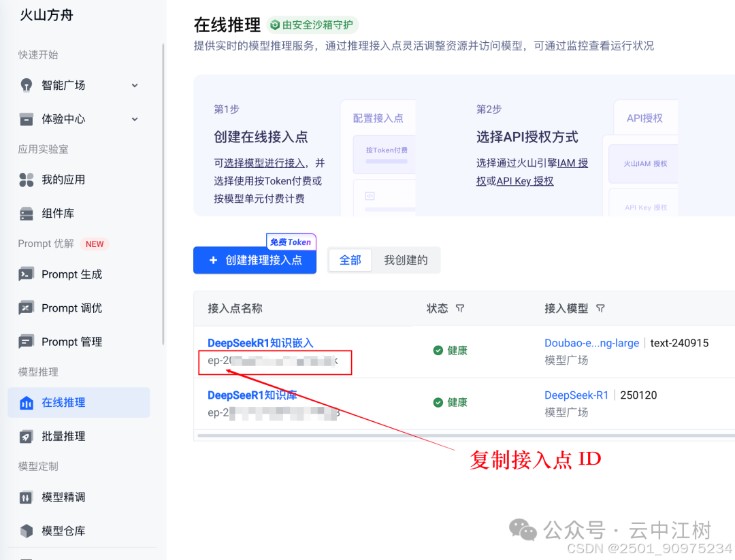Click the 智能广场 lightbulb icon
The image size is (735, 560).
click(27, 85)
